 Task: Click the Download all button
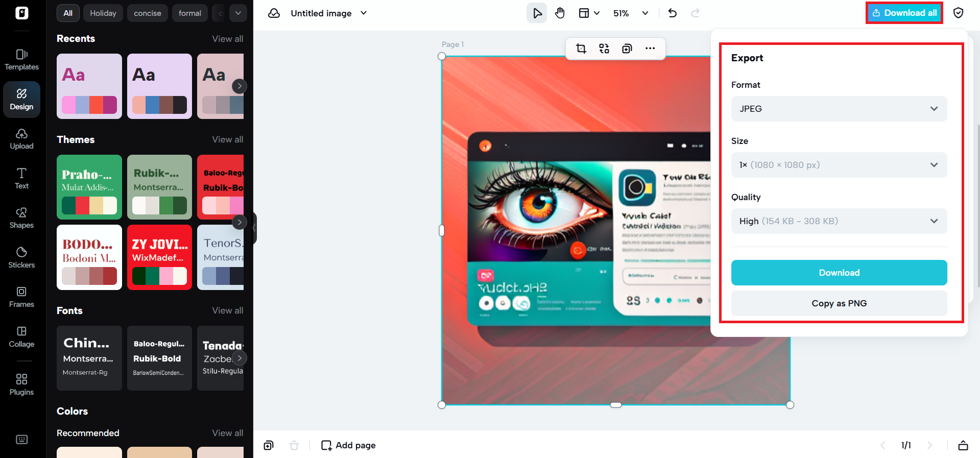(904, 13)
